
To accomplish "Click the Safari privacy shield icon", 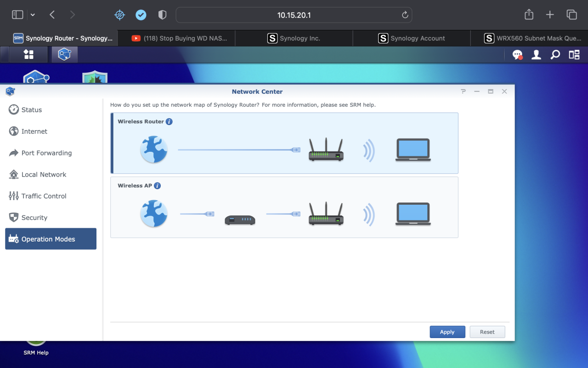I will (x=162, y=14).
